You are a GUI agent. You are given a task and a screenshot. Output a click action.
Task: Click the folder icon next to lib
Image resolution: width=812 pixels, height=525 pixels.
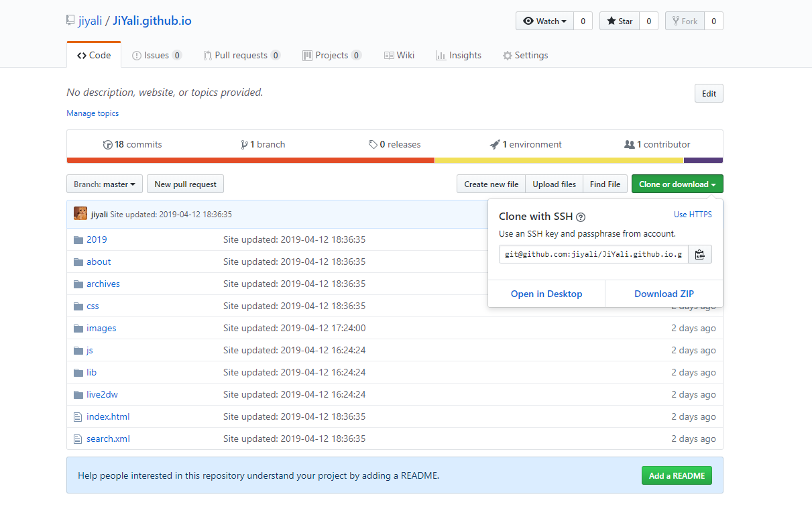tap(78, 372)
